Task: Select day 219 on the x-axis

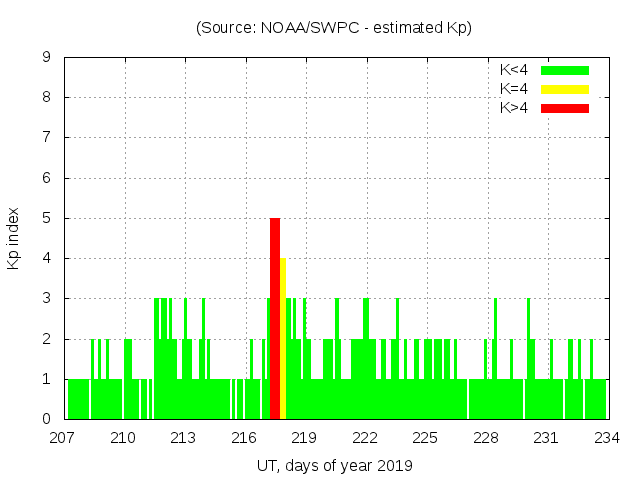Action: (304, 438)
